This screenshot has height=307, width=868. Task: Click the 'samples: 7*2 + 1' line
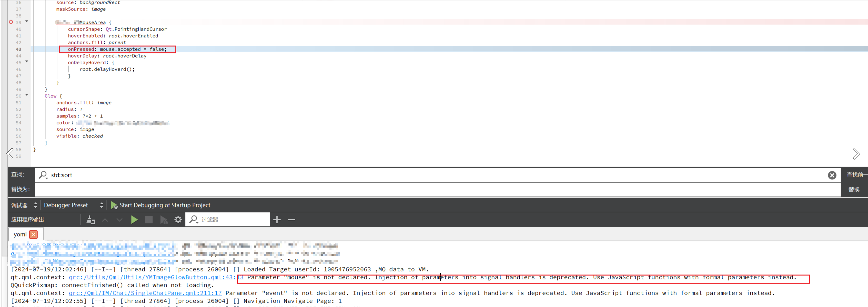80,116
